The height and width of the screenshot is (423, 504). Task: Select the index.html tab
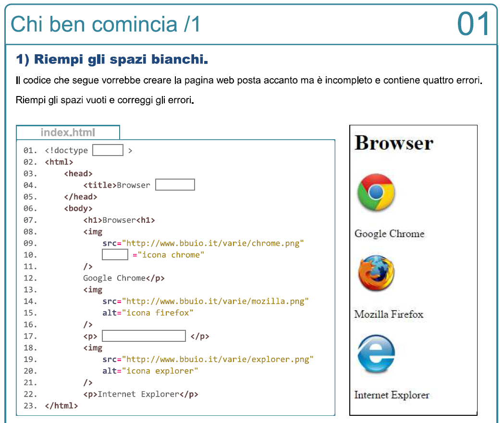(68, 133)
